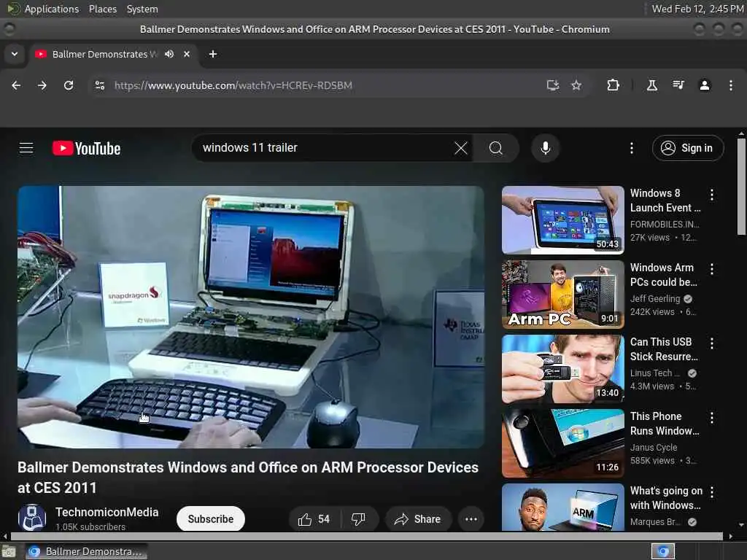Click the browser forward arrow
This screenshot has width=747, height=560.
point(42,85)
